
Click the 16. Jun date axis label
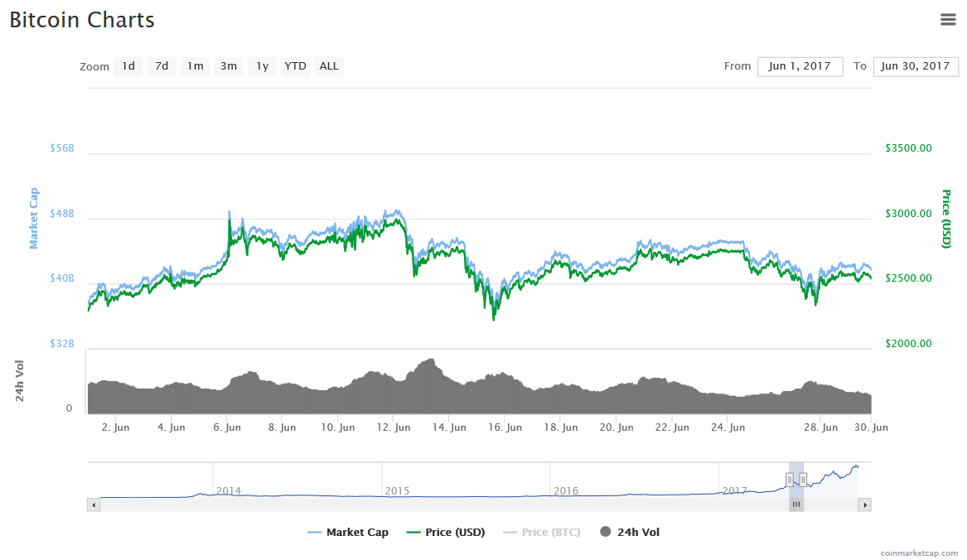tap(505, 427)
